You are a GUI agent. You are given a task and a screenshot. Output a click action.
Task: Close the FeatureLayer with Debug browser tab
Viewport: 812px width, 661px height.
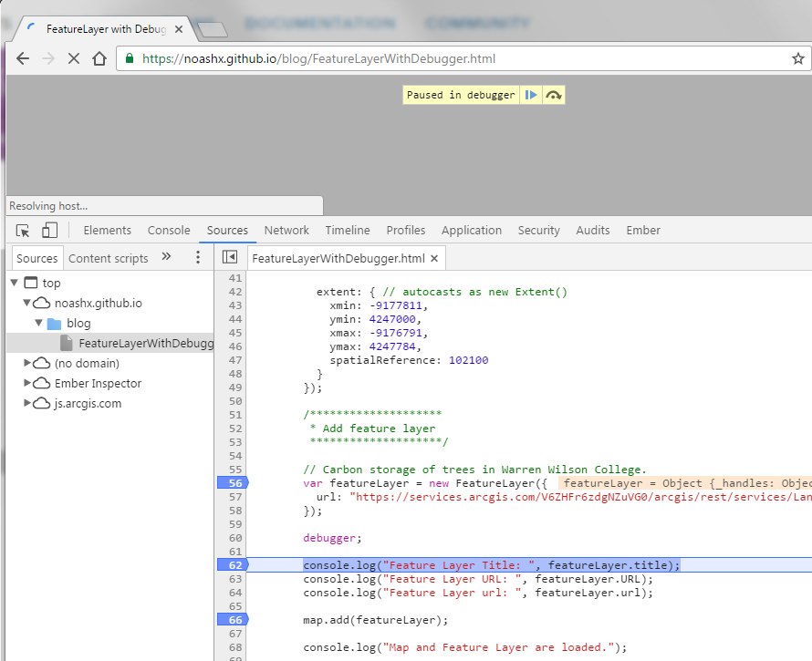click(x=179, y=29)
